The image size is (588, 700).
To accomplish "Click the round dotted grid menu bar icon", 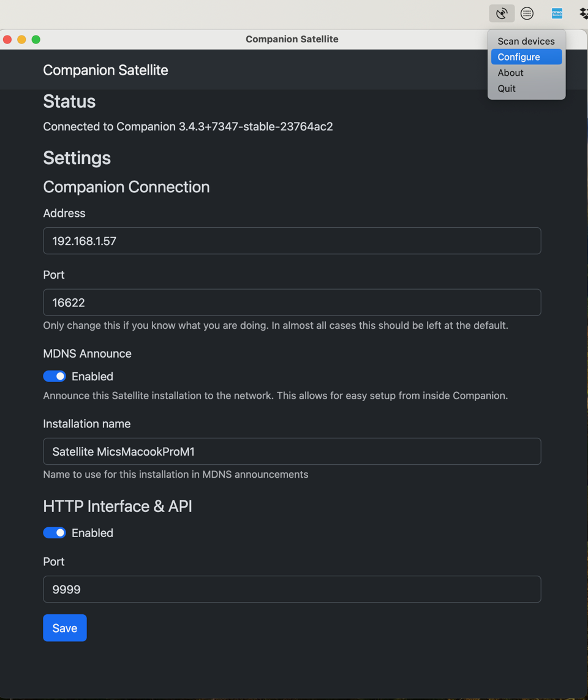I will tap(527, 13).
